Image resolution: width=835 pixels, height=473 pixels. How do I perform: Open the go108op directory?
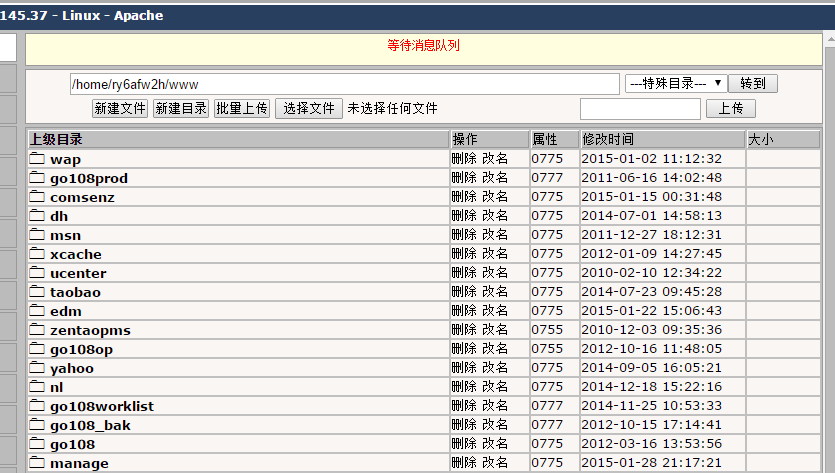click(x=81, y=350)
